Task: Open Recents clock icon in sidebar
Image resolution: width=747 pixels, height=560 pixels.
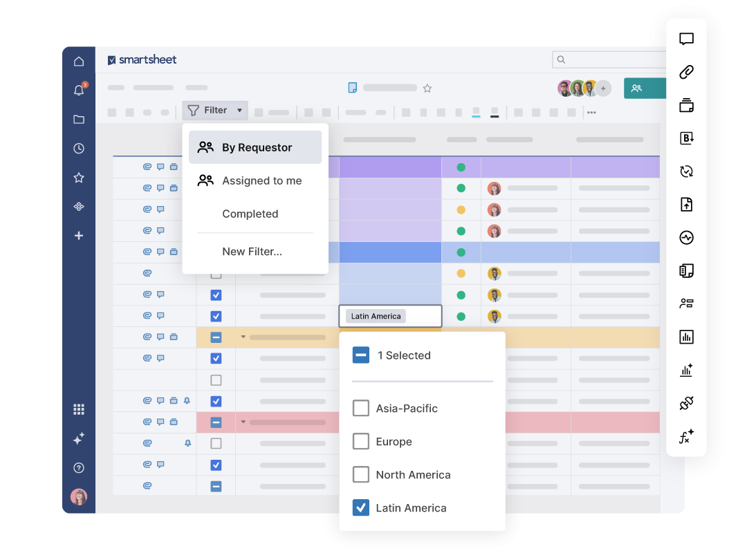Action: tap(79, 149)
